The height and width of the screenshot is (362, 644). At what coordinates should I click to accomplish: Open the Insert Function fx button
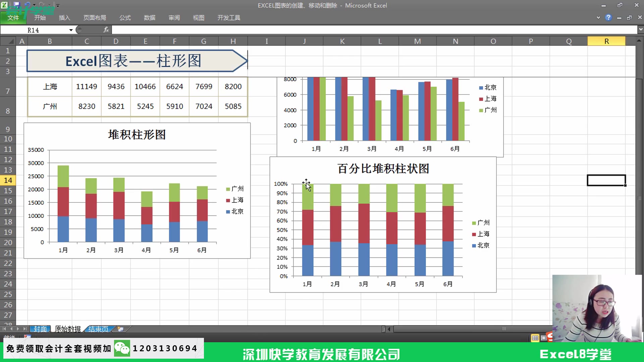[x=106, y=30]
